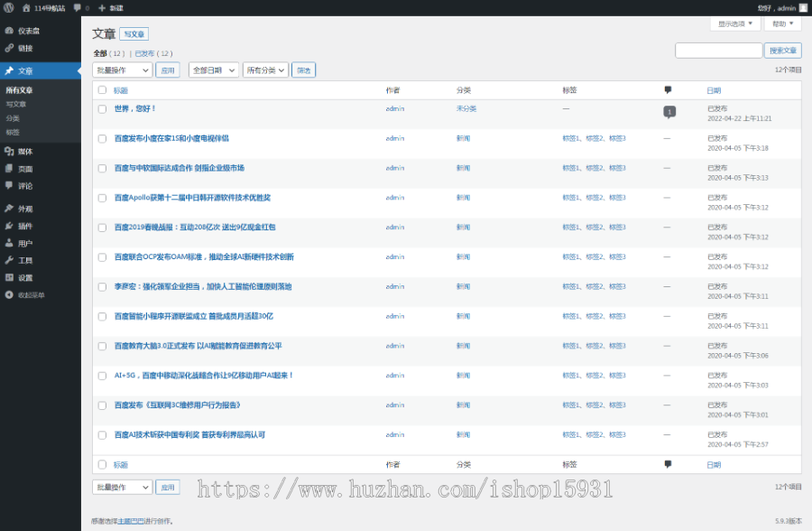This screenshot has width=812, height=531.
Task: Open the 设置 settings icon in sidebar
Action: 9,278
